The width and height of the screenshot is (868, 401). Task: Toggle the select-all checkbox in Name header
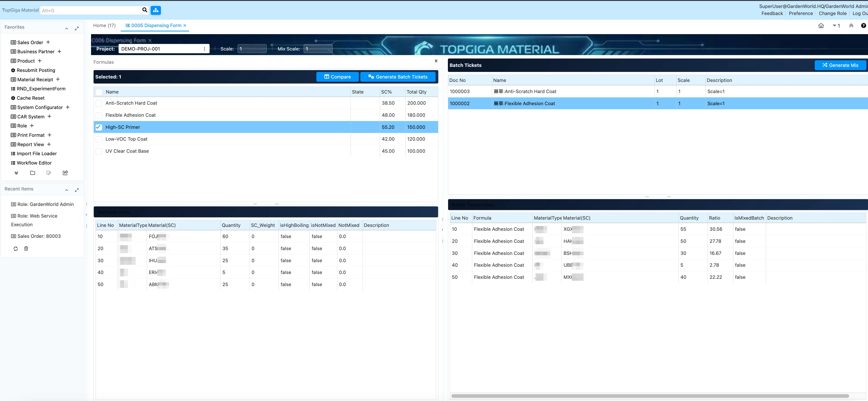(99, 92)
